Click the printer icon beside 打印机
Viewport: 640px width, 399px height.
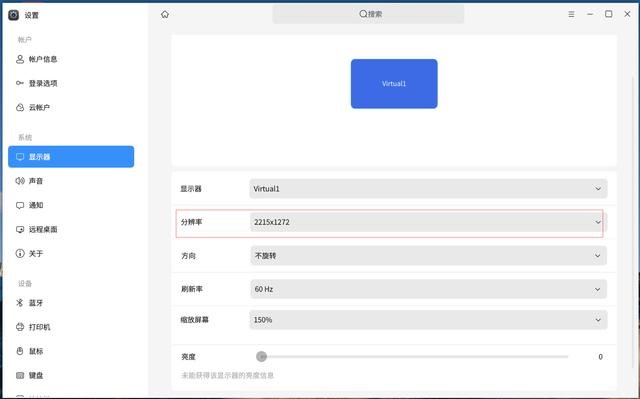(20, 327)
